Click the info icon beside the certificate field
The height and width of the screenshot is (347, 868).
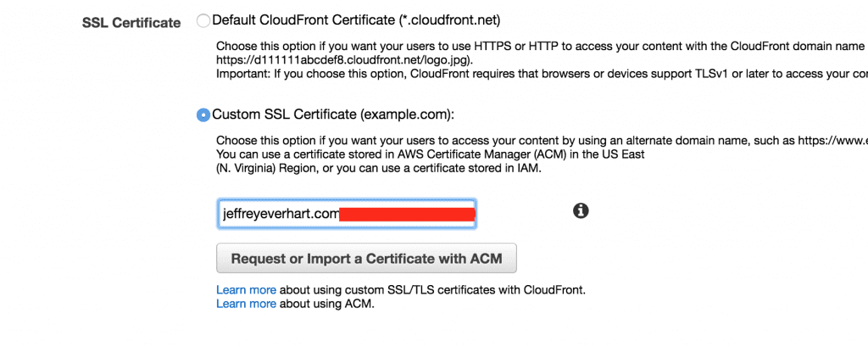tap(580, 210)
